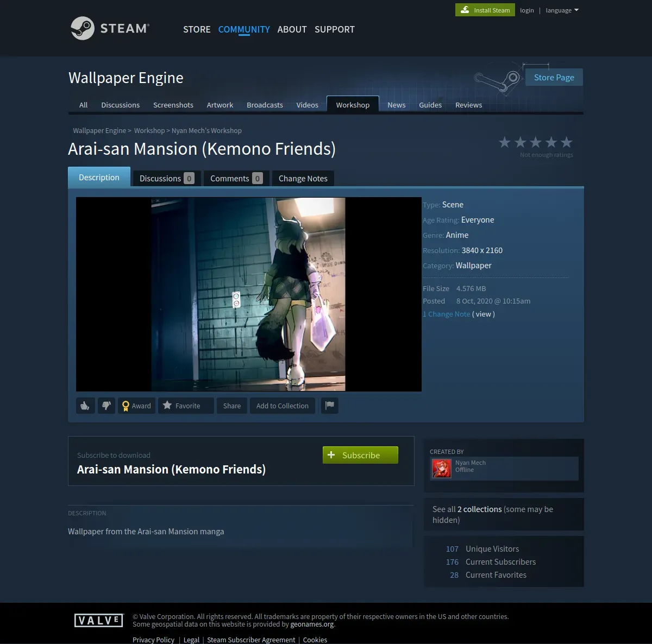
Task: Open the COMMUNITY menu
Action: coord(244,29)
